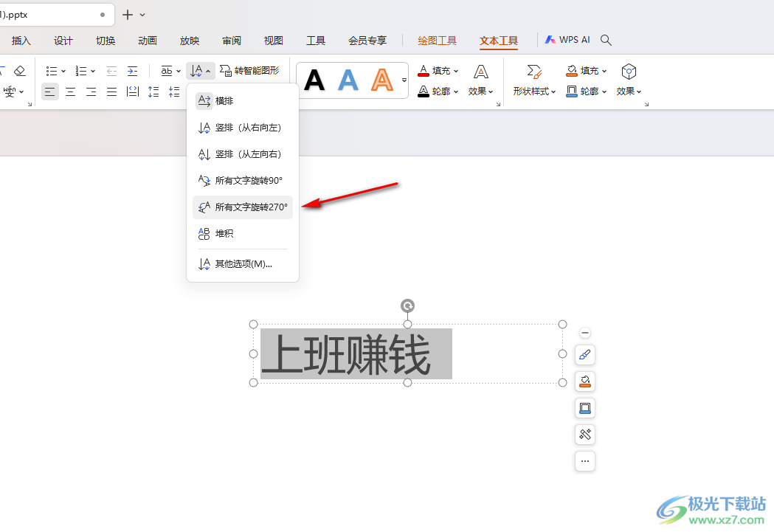The image size is (774, 532).
Task: Switch to 动画 tab
Action: pos(148,41)
